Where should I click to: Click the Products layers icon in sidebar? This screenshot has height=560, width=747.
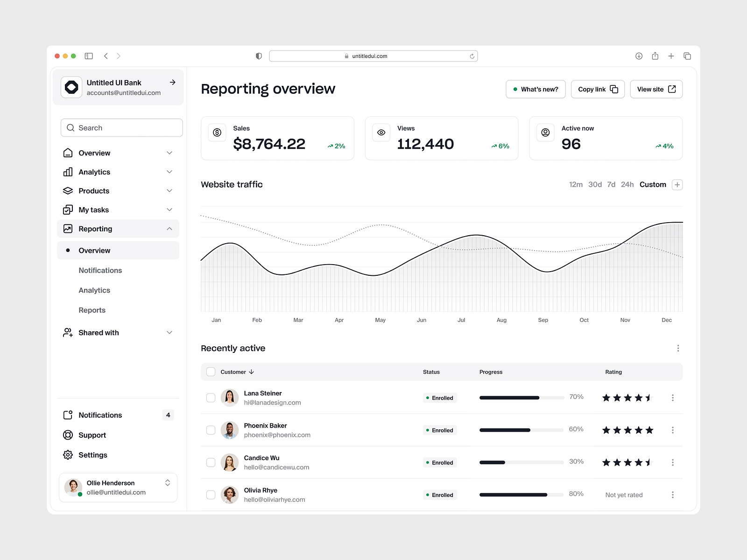coord(68,190)
